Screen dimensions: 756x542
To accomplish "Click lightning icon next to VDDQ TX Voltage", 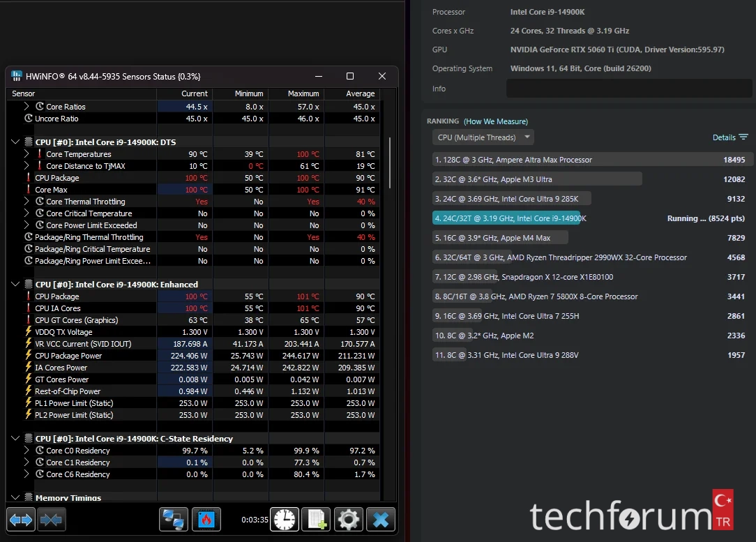I will (29, 332).
